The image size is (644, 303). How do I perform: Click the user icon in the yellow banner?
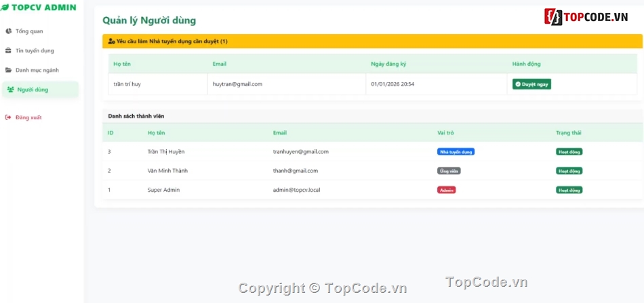point(111,41)
